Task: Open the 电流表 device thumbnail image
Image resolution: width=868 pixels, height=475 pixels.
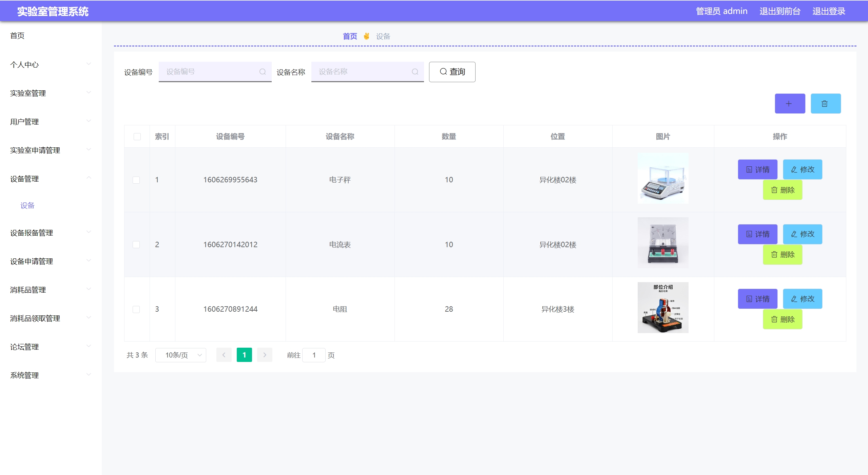Action: (662, 242)
